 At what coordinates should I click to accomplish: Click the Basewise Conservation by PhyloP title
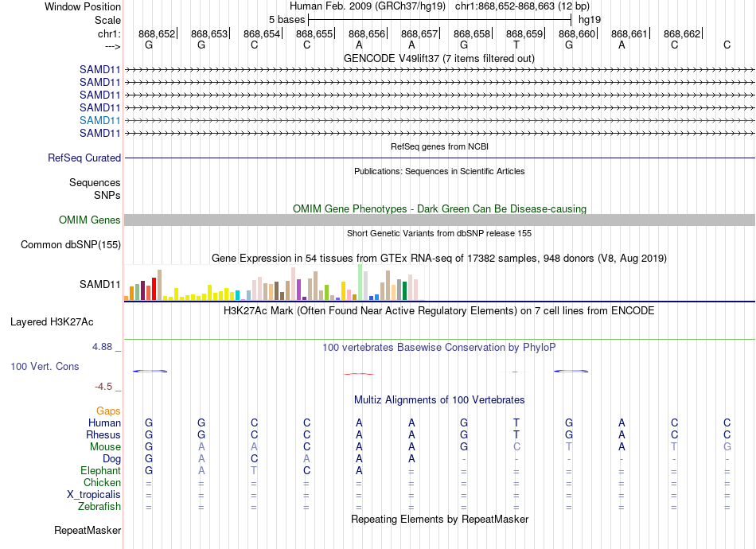point(439,348)
